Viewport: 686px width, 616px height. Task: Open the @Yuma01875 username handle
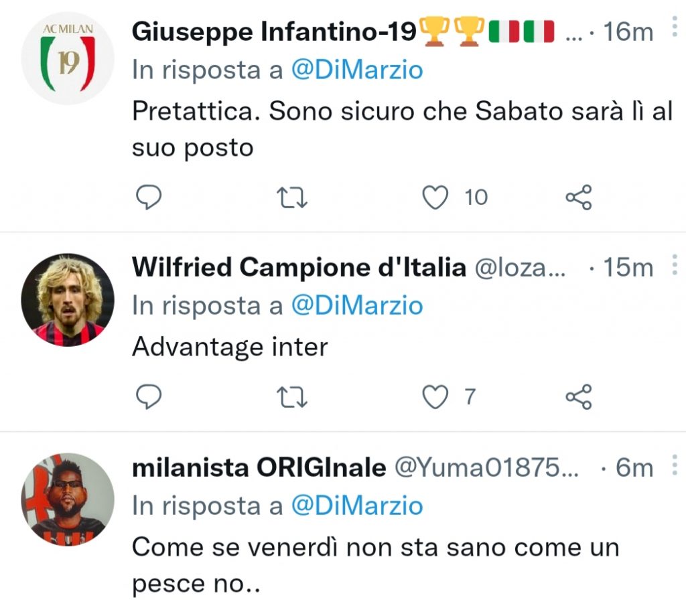pos(487,468)
